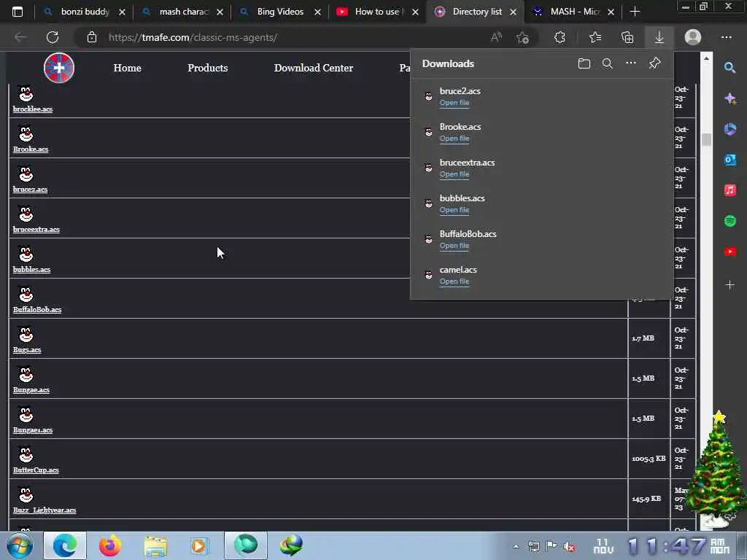Download the Bugs.acs link
Image resolution: width=747 pixels, height=560 pixels.
pyautogui.click(x=27, y=349)
